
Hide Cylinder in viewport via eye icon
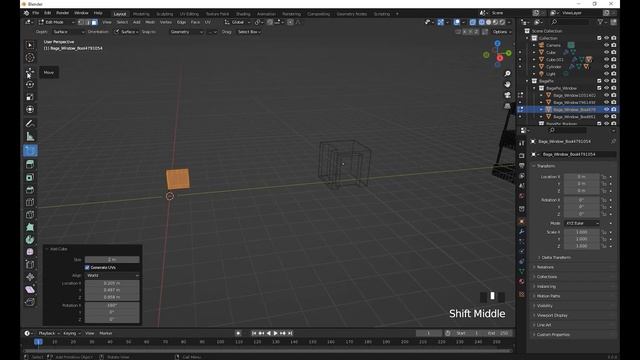(x=607, y=67)
